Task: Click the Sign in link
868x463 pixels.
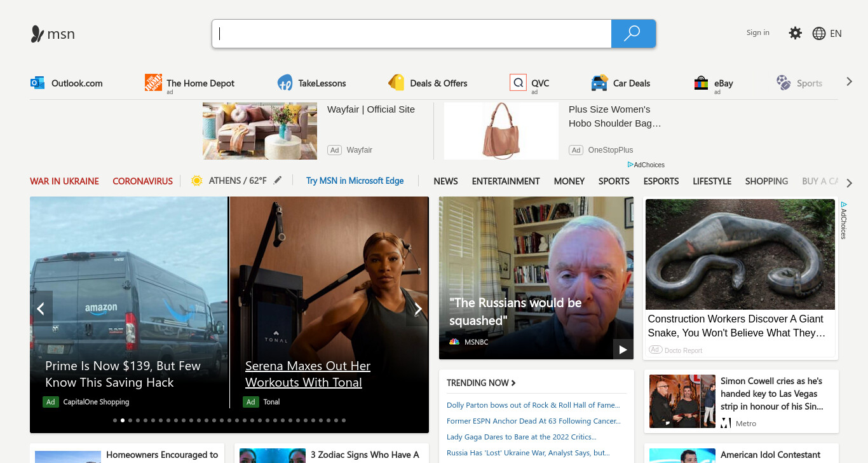Action: 757,32
